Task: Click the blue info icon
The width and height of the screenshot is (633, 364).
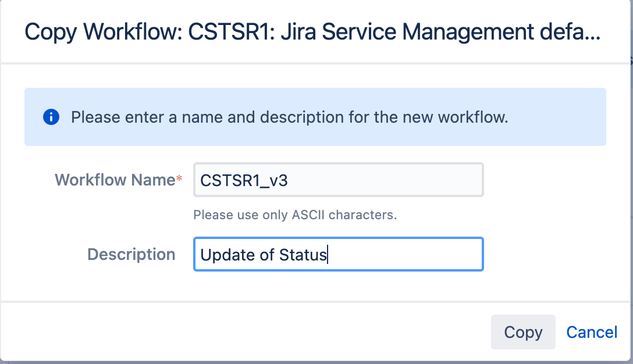Action: click(x=51, y=117)
